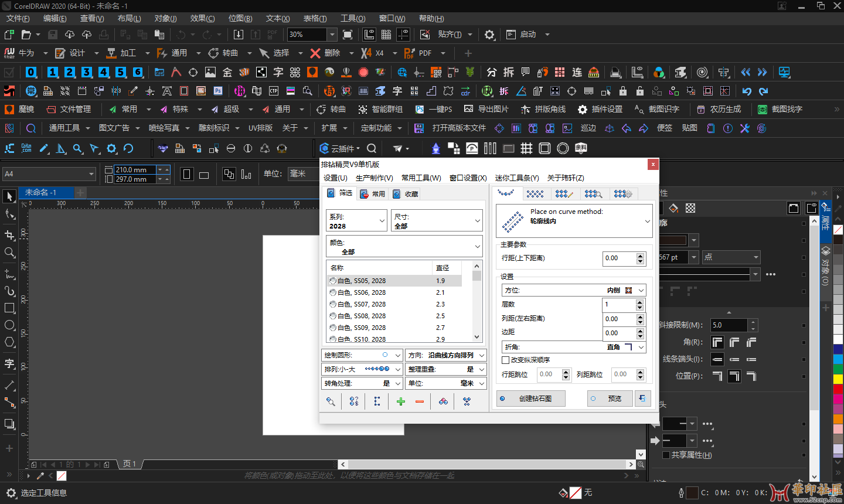Select the Polygon tool in toolbox
Viewport: 844px width, 504px height.
coord(9,342)
